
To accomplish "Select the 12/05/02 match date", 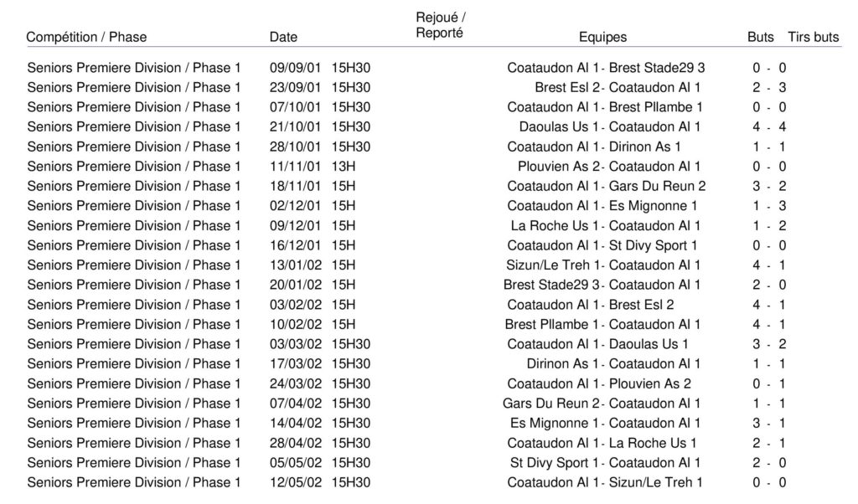I will [295, 482].
